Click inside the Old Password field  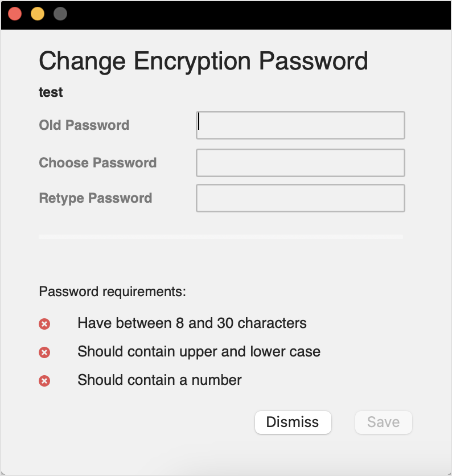(x=300, y=125)
